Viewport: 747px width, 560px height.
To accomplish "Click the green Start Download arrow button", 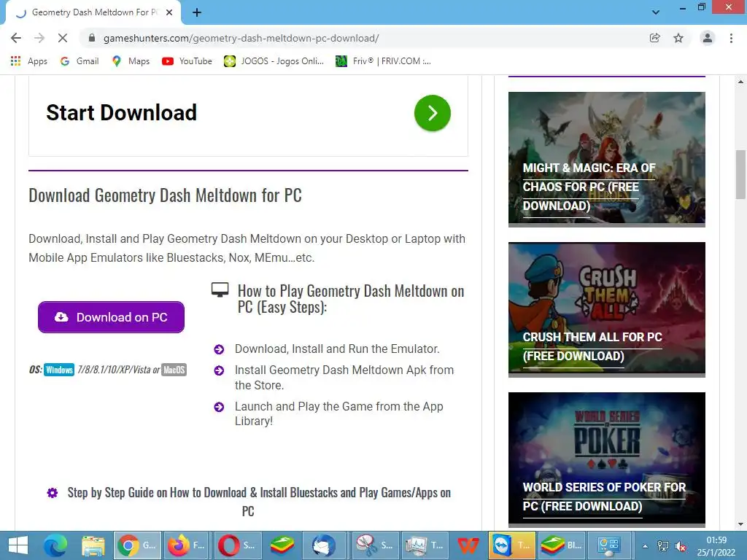I will point(432,113).
